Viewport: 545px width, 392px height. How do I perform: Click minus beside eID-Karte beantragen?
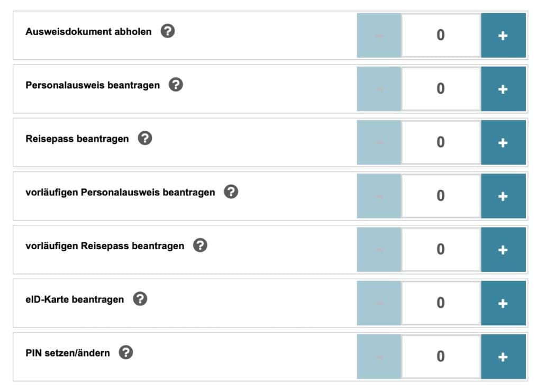tap(379, 303)
